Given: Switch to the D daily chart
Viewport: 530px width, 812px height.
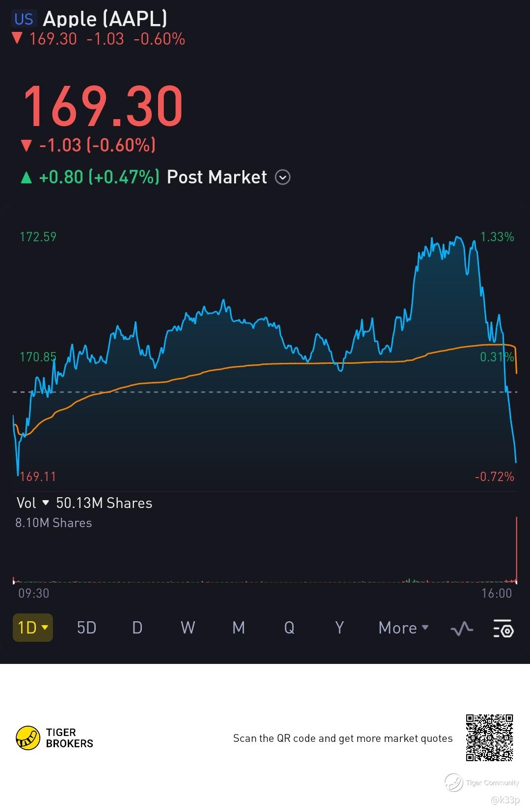Looking at the screenshot, I should coord(137,628).
